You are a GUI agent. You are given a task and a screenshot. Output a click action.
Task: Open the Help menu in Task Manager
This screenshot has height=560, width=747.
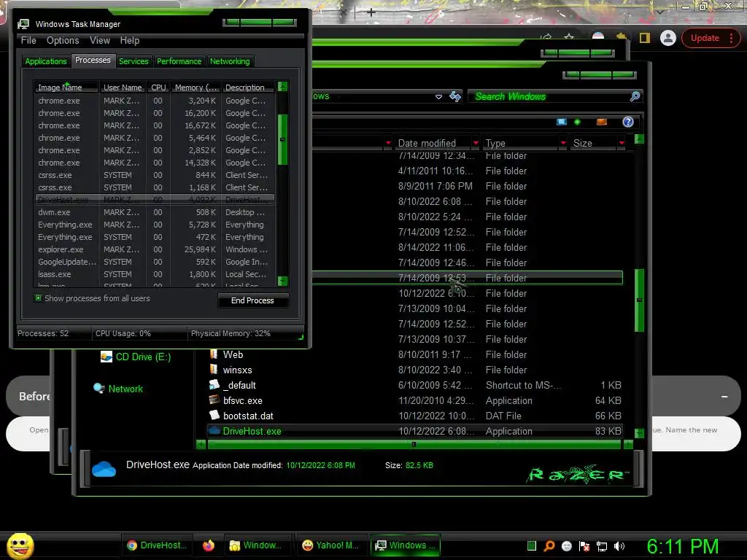click(x=130, y=41)
